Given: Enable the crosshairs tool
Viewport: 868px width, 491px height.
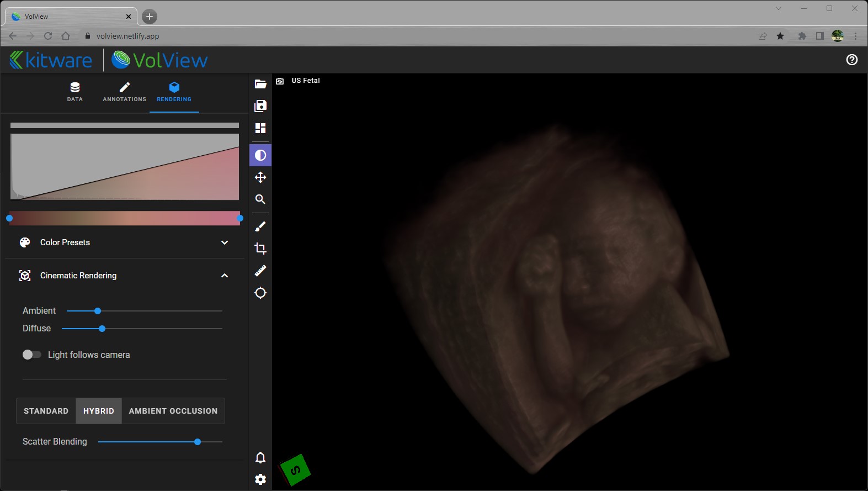Looking at the screenshot, I should click(x=260, y=293).
